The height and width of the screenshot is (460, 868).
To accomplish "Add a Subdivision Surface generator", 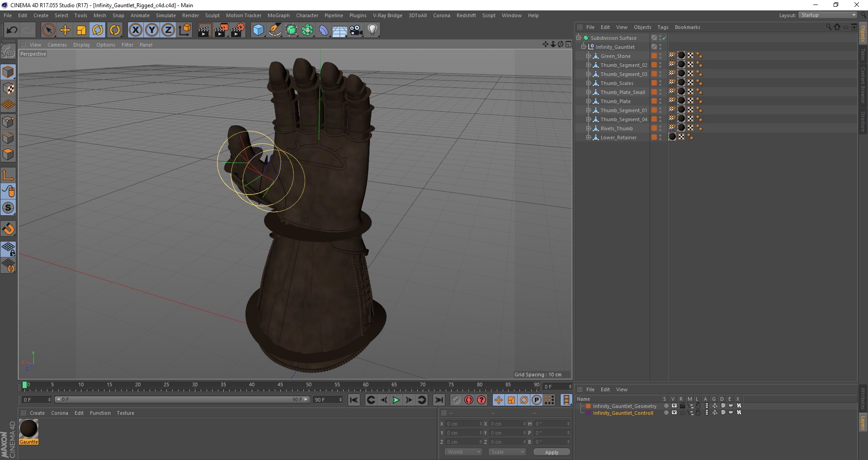I will [291, 30].
